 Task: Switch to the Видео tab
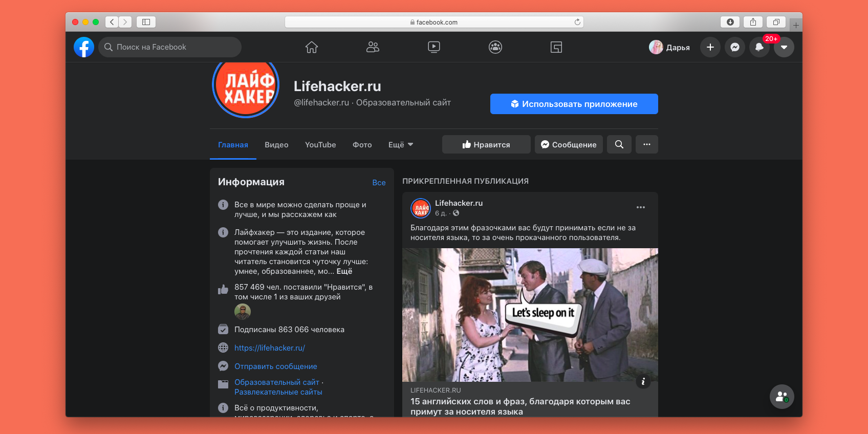coord(276,145)
